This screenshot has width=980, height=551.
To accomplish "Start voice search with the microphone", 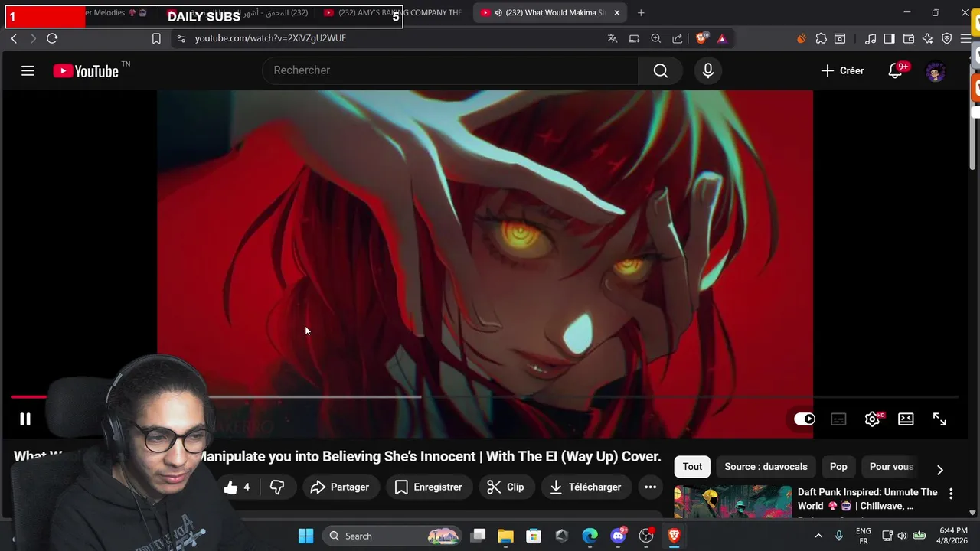I will coord(707,70).
